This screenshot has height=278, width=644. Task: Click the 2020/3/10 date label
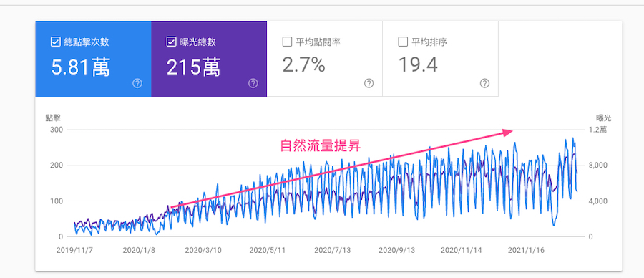[x=203, y=251]
